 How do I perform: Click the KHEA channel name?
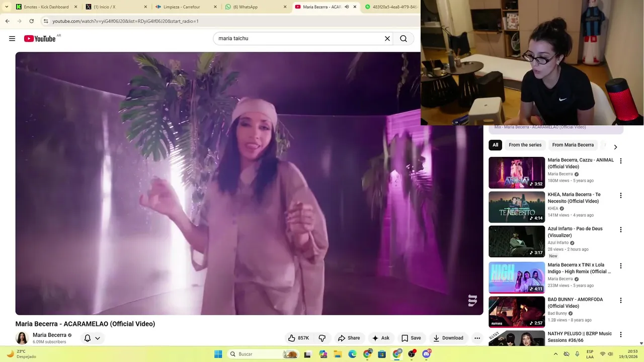tap(553, 208)
